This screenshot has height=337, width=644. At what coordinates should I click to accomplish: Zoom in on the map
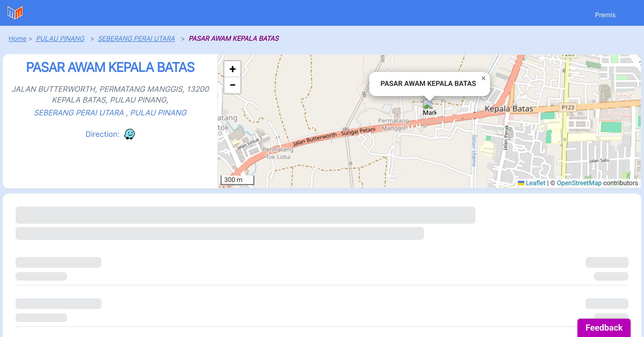232,69
